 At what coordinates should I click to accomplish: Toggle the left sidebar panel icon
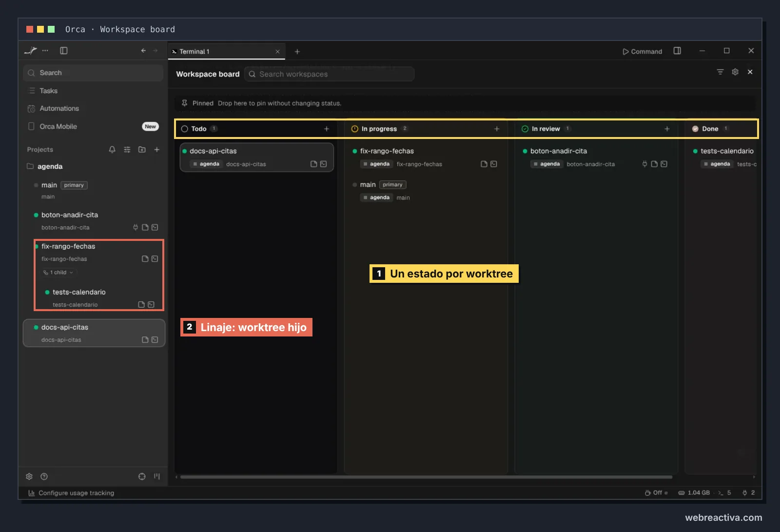64,51
